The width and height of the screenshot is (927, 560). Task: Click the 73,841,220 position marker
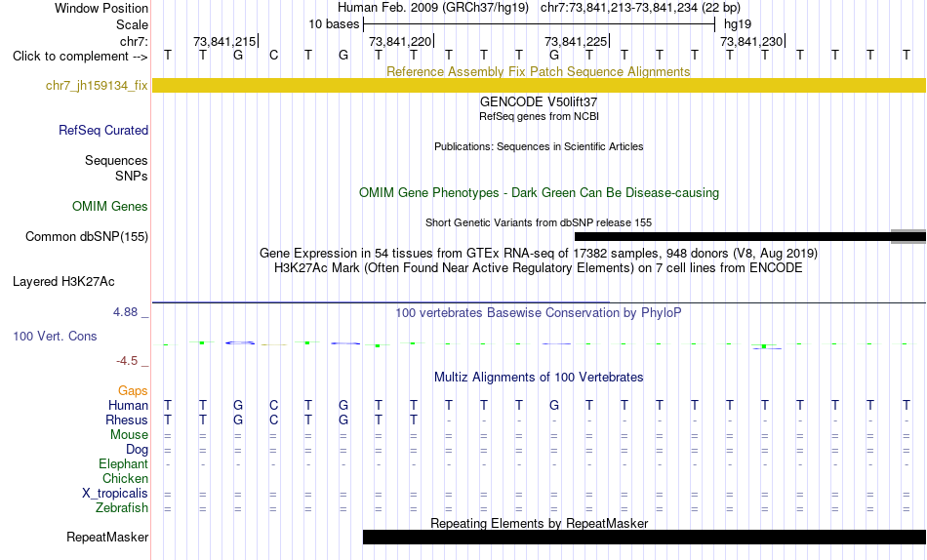coord(400,41)
